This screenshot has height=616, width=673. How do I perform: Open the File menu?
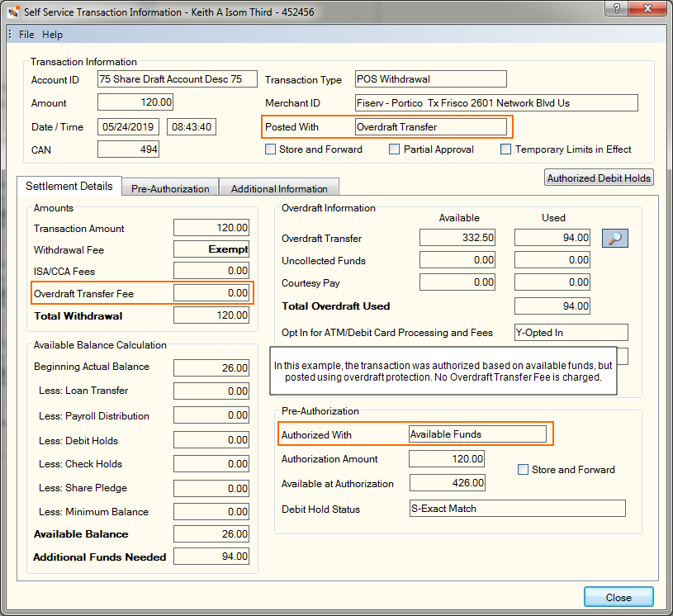click(x=26, y=35)
